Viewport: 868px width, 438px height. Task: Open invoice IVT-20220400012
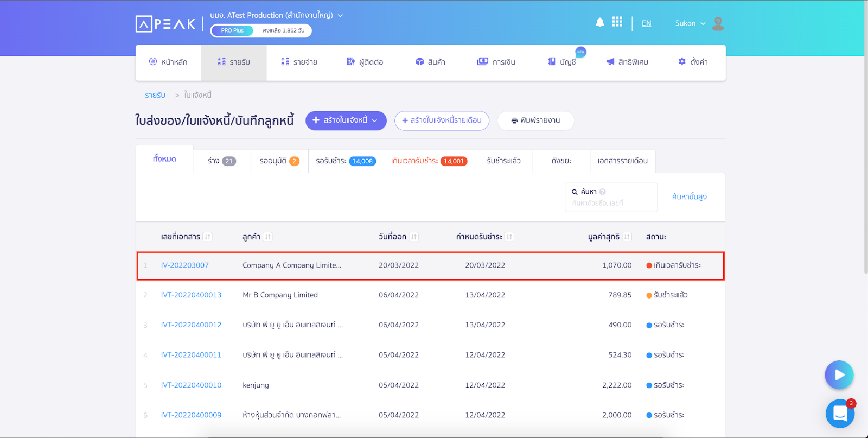(191, 325)
